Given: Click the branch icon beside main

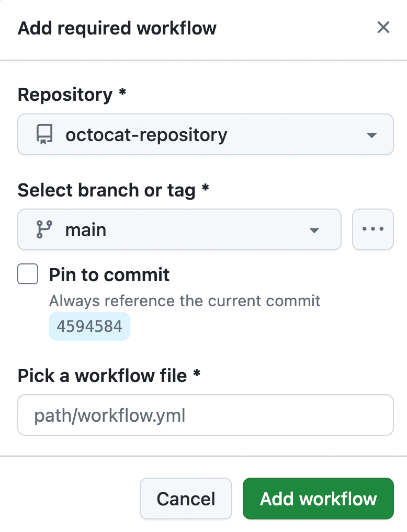Looking at the screenshot, I should pyautogui.click(x=46, y=229).
